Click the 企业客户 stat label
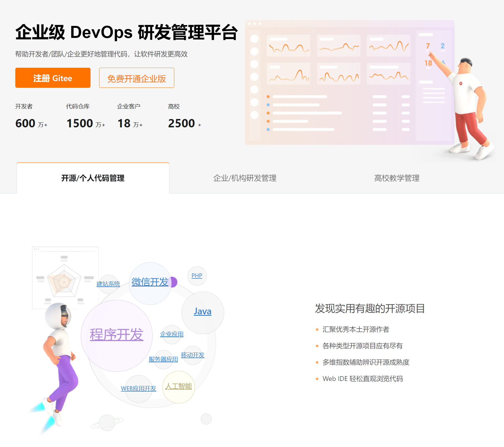 click(129, 106)
